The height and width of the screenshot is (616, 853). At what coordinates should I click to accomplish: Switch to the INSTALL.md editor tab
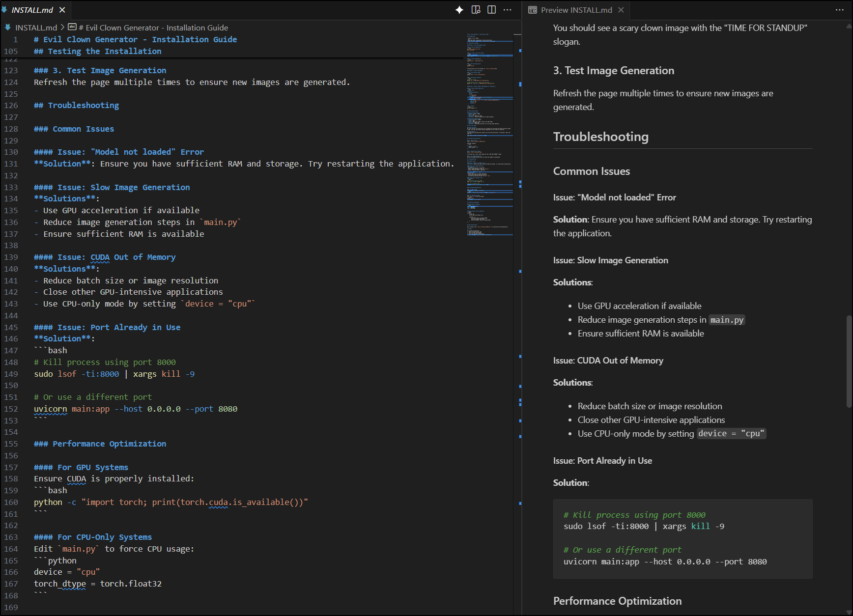point(32,10)
